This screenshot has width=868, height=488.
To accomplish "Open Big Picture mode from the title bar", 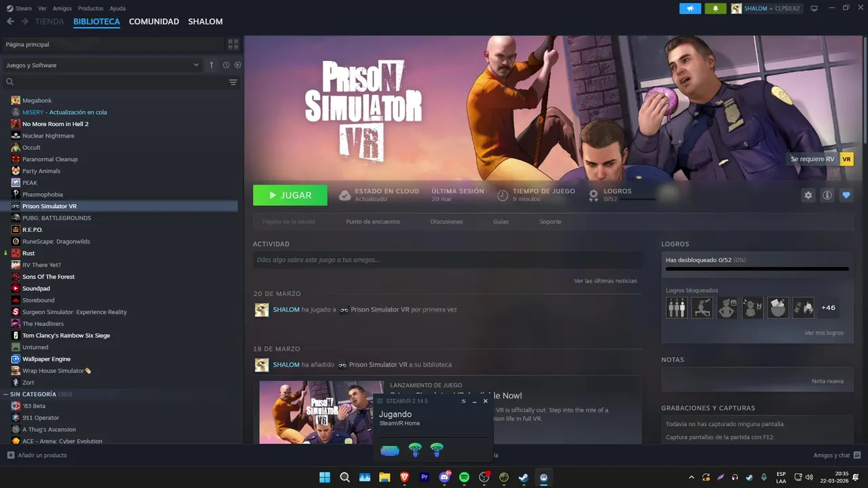I will (814, 8).
